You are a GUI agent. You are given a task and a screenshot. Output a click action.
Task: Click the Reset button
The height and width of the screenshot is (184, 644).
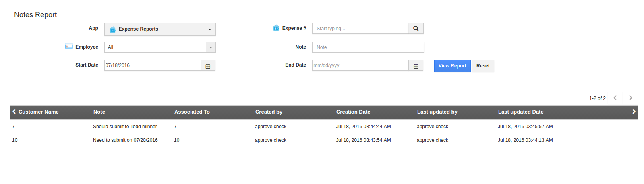pos(482,66)
